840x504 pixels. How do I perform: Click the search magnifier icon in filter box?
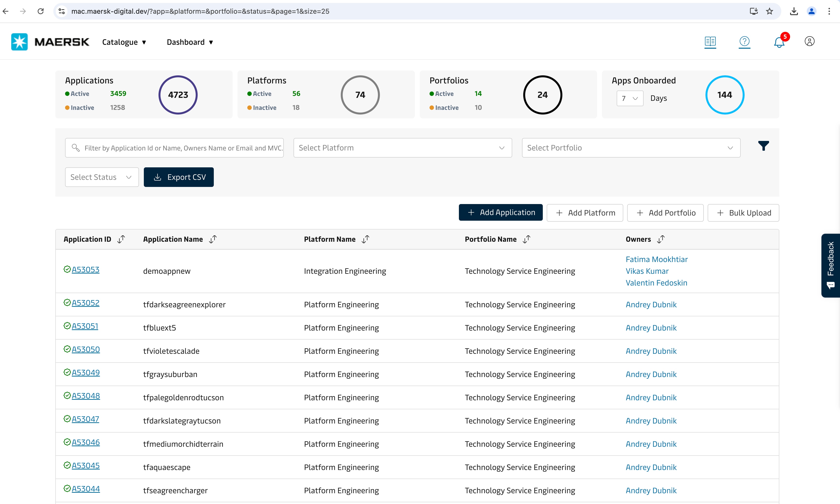76,148
